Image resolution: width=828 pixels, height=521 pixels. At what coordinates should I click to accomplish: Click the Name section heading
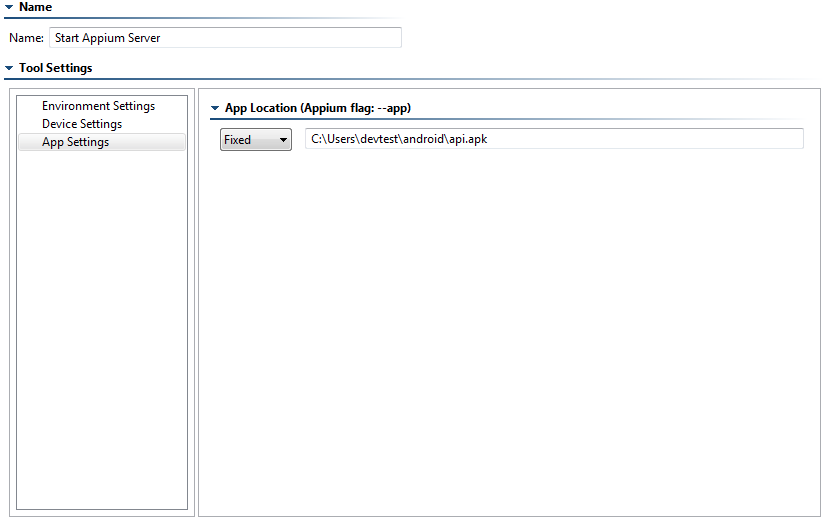35,7
